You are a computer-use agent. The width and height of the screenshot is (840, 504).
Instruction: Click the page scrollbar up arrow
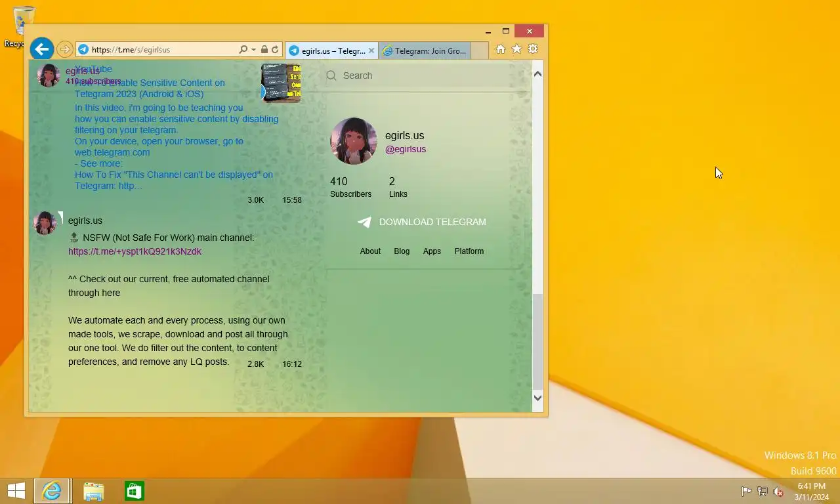tap(537, 74)
